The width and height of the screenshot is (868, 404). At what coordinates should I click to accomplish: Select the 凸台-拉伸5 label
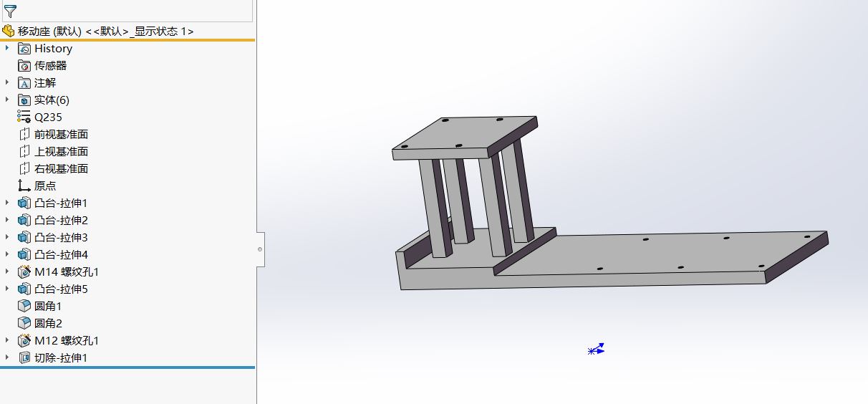click(61, 289)
